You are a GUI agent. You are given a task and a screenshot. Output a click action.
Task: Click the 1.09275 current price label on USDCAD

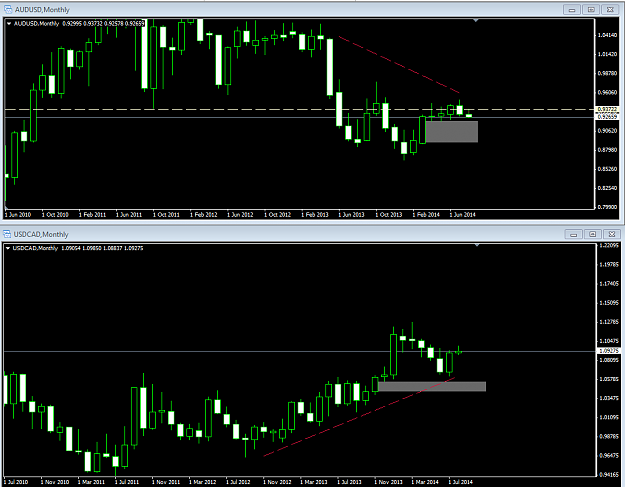609,351
